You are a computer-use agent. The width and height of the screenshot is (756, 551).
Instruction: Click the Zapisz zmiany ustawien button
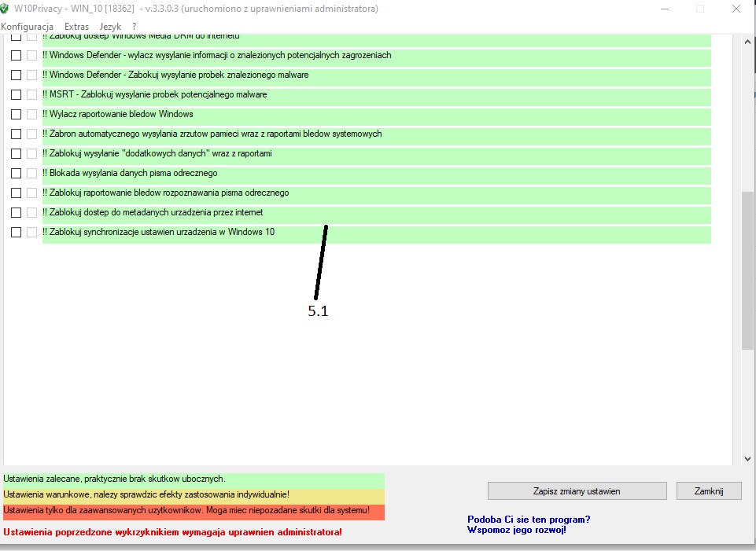[x=577, y=491]
